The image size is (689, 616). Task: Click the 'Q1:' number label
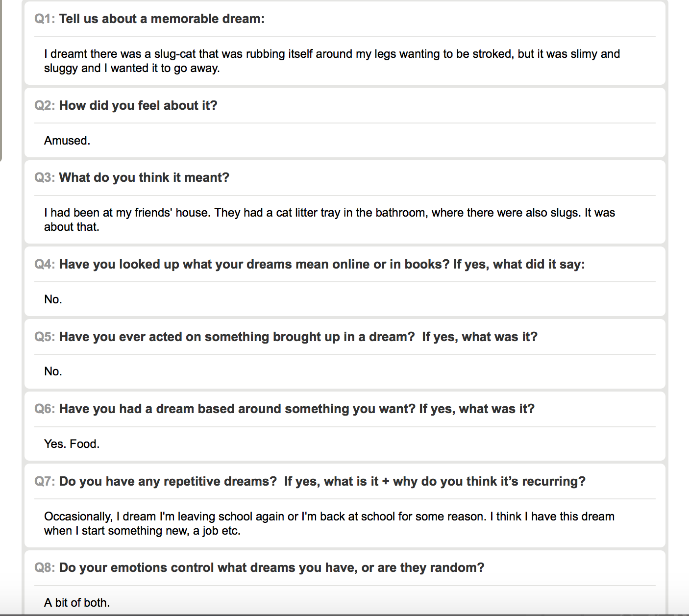[45, 19]
